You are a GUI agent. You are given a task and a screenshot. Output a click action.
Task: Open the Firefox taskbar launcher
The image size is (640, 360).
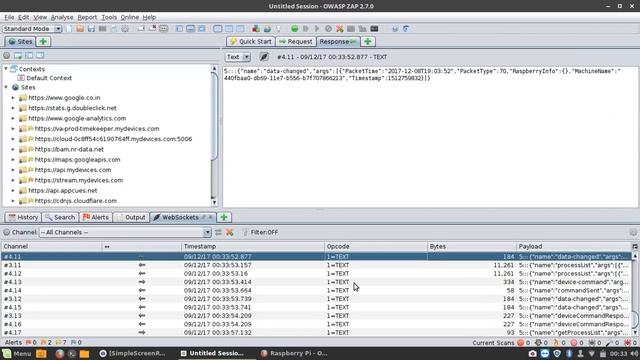pos(60,353)
